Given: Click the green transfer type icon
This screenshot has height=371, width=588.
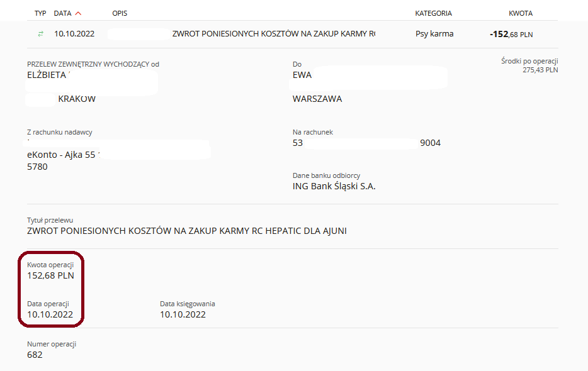Looking at the screenshot, I should (40, 34).
